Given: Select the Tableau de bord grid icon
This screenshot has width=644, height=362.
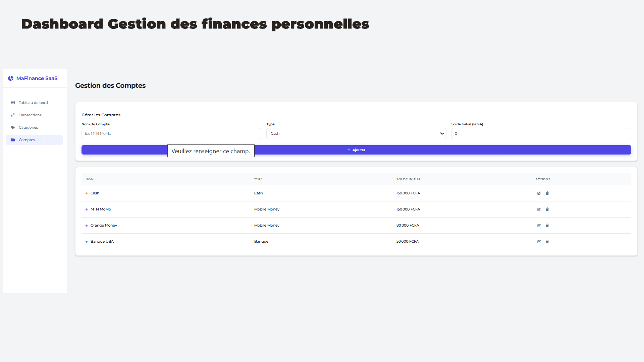Looking at the screenshot, I should (13, 103).
